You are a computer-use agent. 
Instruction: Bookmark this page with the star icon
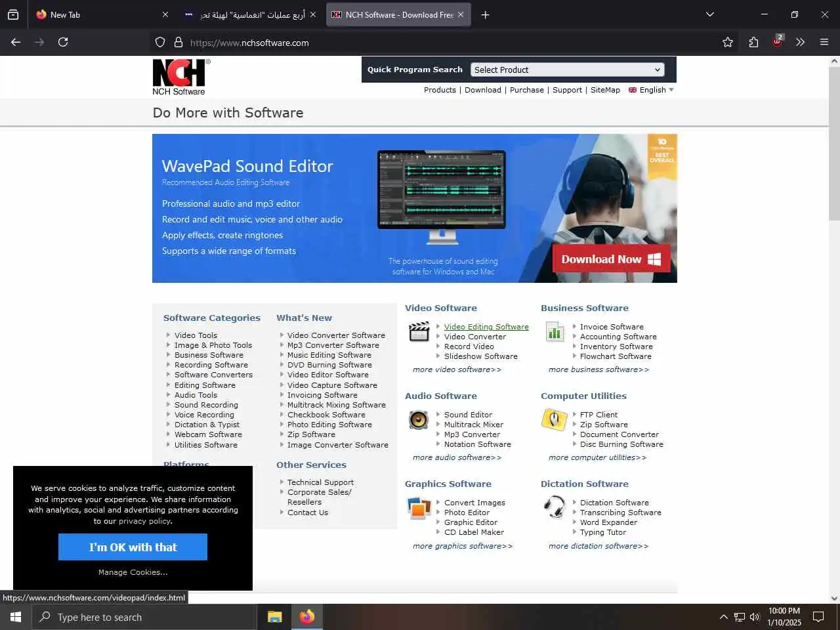(728, 42)
